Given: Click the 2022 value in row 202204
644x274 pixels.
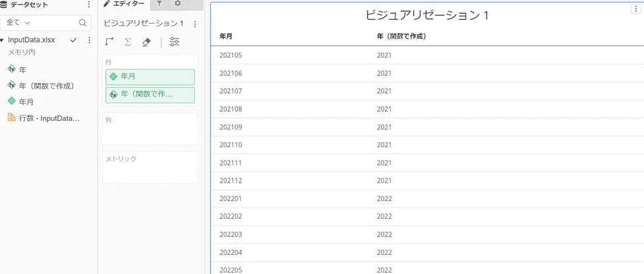Looking at the screenshot, I should (x=384, y=252).
